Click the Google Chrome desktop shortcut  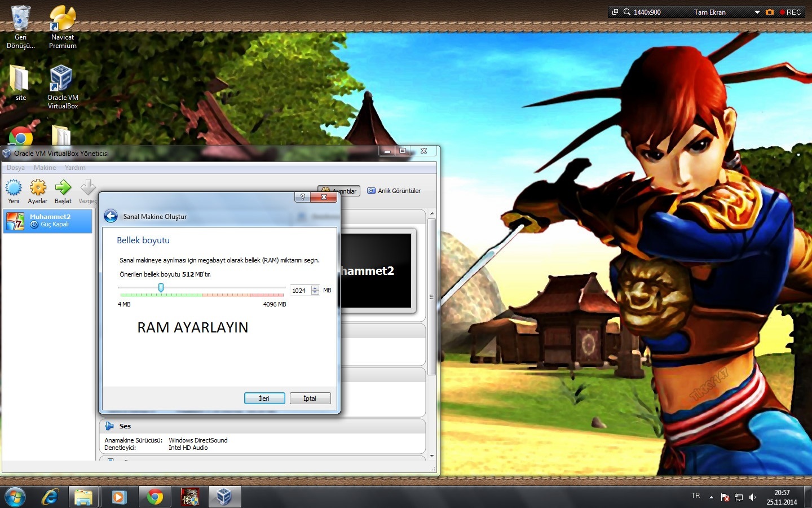tap(21, 136)
